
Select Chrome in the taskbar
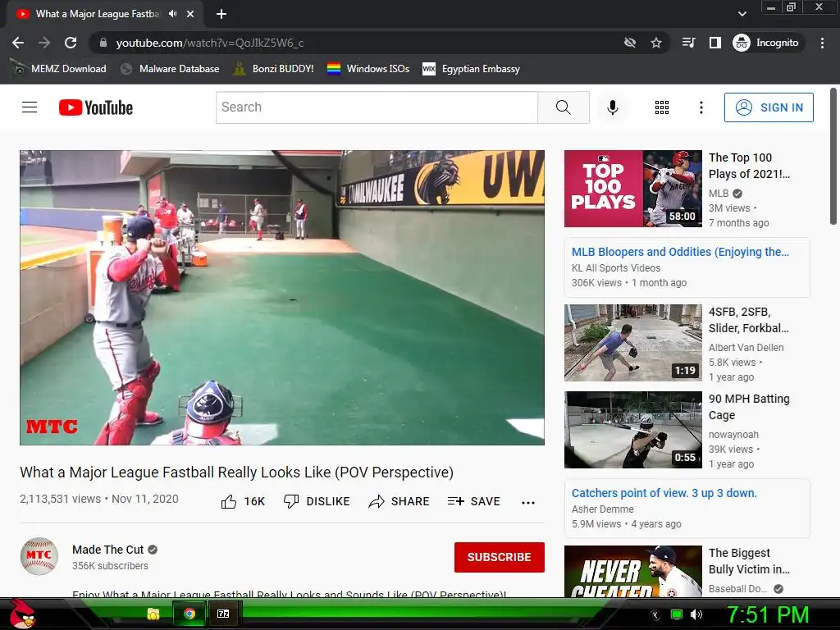pos(189,614)
